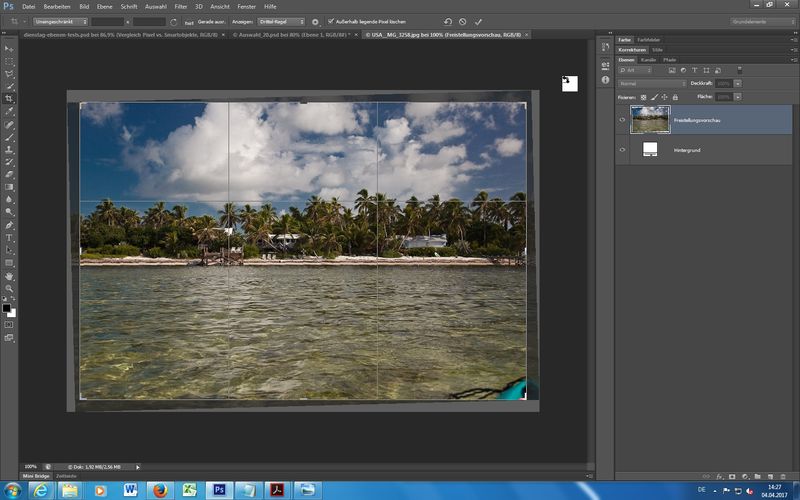800x500 pixels.
Task: Toggle 'Außerhalb liegende Pixel löschen' checkbox
Action: (x=331, y=21)
